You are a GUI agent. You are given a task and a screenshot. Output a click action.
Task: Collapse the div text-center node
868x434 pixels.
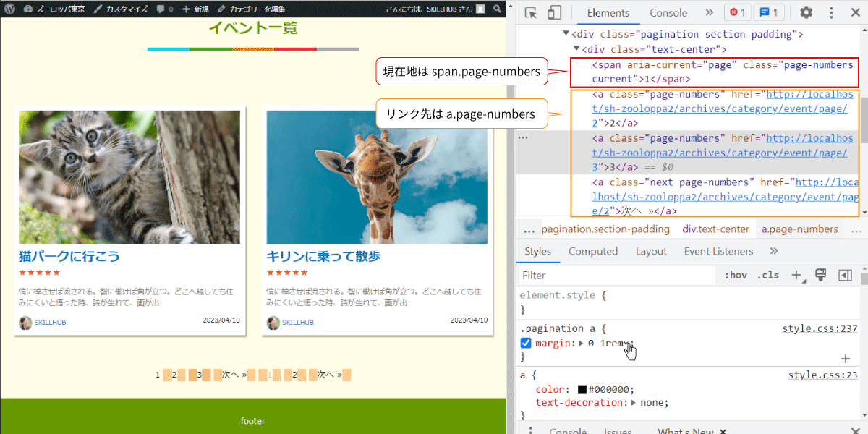click(x=576, y=49)
